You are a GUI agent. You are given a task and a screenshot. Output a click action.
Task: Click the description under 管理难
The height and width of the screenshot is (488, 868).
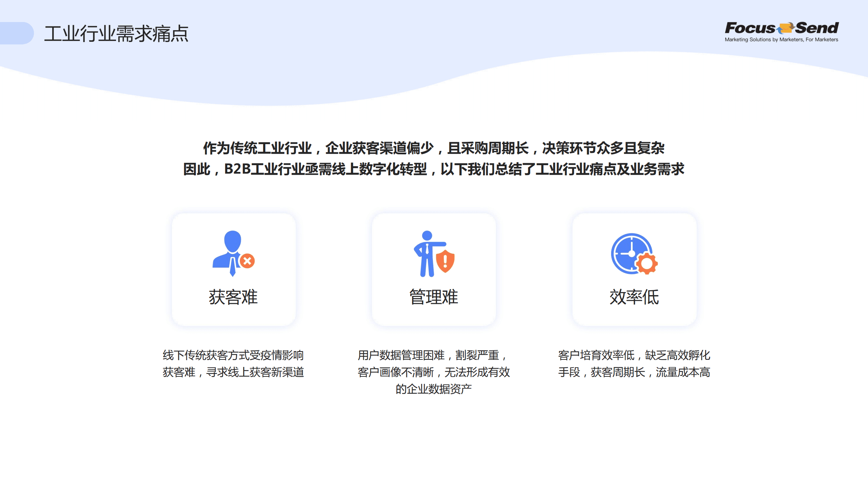tap(434, 373)
